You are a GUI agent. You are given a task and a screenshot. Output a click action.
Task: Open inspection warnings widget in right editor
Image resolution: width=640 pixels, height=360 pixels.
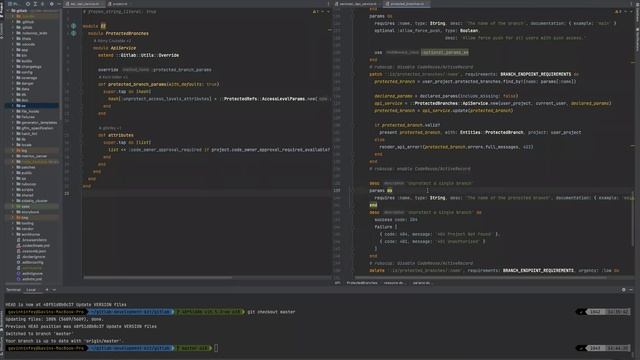point(618,11)
